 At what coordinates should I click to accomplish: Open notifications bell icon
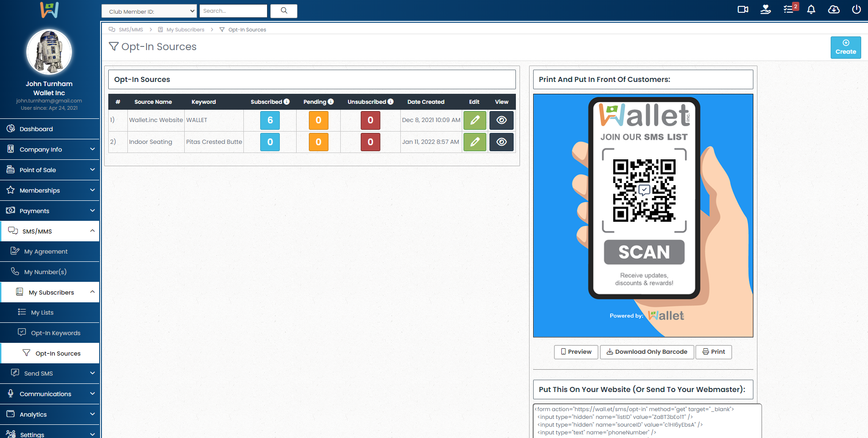(x=811, y=10)
